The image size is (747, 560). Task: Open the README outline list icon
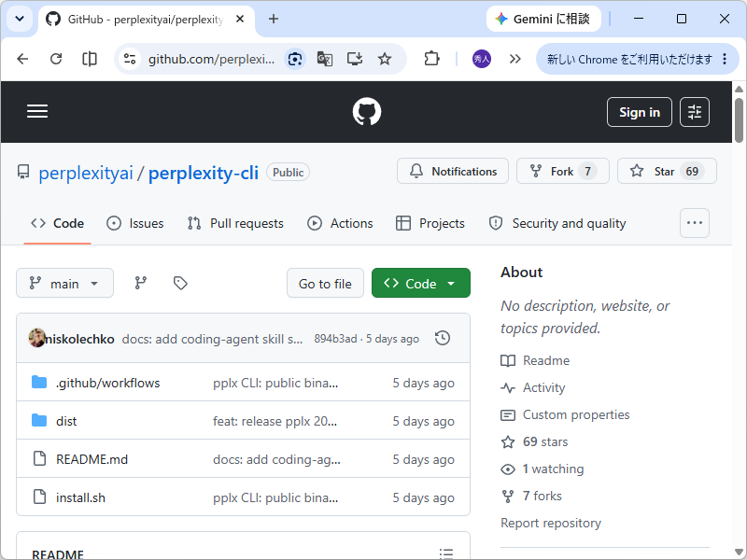tap(446, 553)
